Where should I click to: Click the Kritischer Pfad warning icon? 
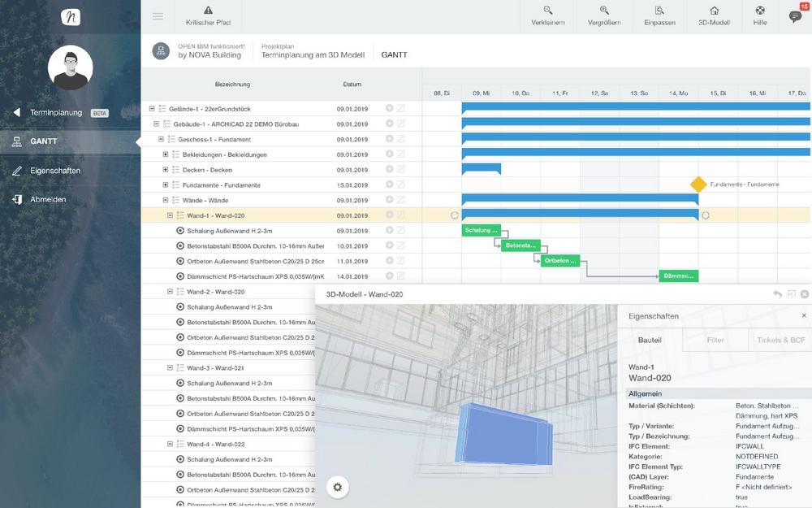[x=208, y=11]
